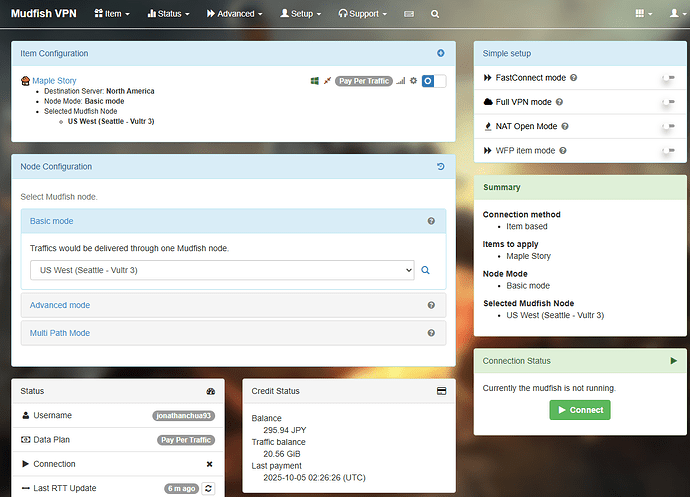This screenshot has width=690, height=497.
Task: Refresh the Last RTT Update value
Action: [x=208, y=488]
